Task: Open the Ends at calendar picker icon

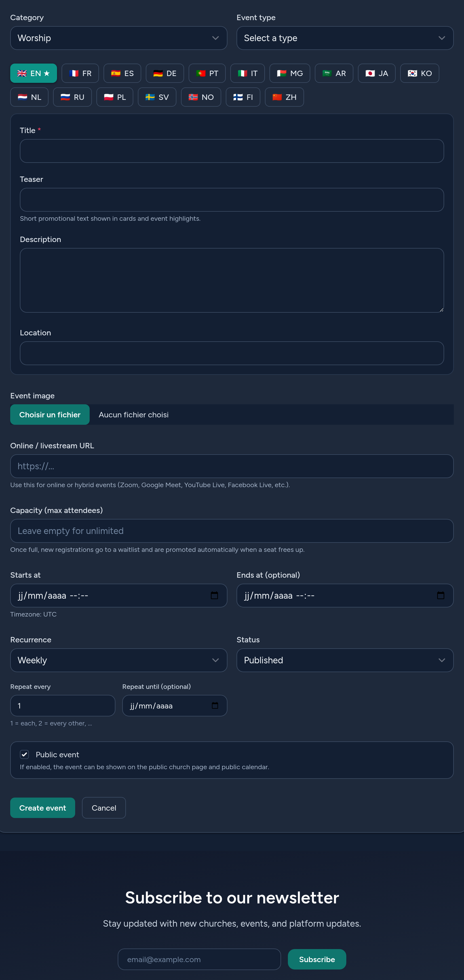Action: [x=440, y=595]
